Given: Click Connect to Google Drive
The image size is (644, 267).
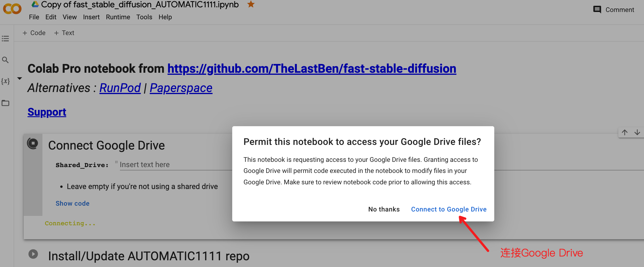Looking at the screenshot, I should (449, 209).
